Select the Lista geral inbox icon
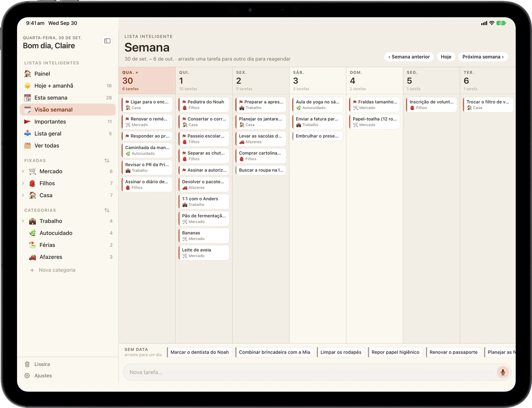Viewport: 532px width, 408px height. click(28, 134)
